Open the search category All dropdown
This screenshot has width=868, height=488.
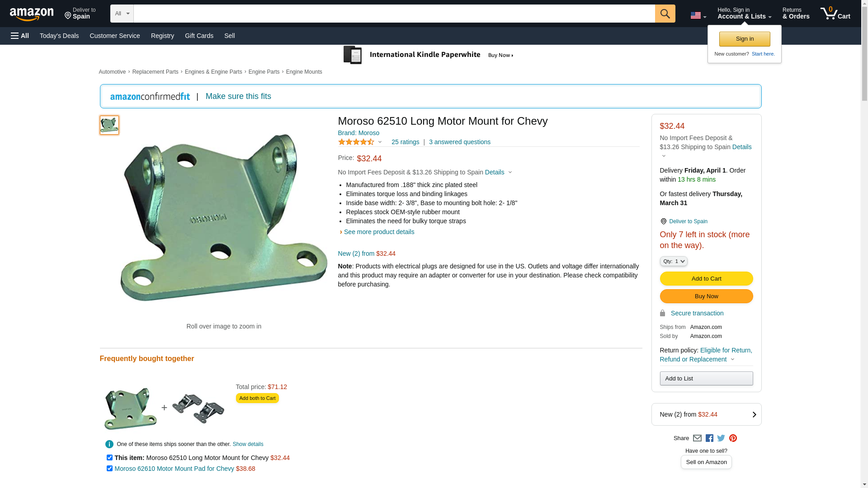pos(122,14)
